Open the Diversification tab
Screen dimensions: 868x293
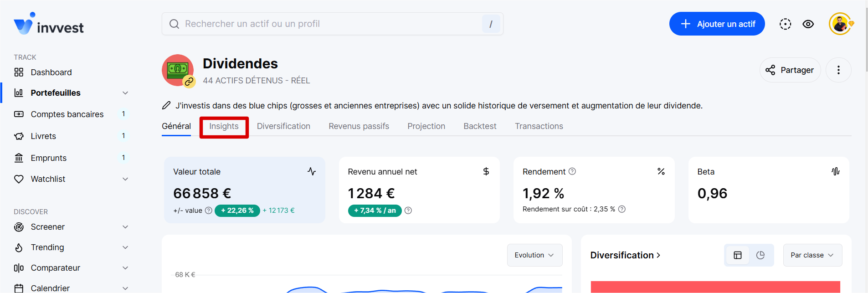pyautogui.click(x=283, y=126)
